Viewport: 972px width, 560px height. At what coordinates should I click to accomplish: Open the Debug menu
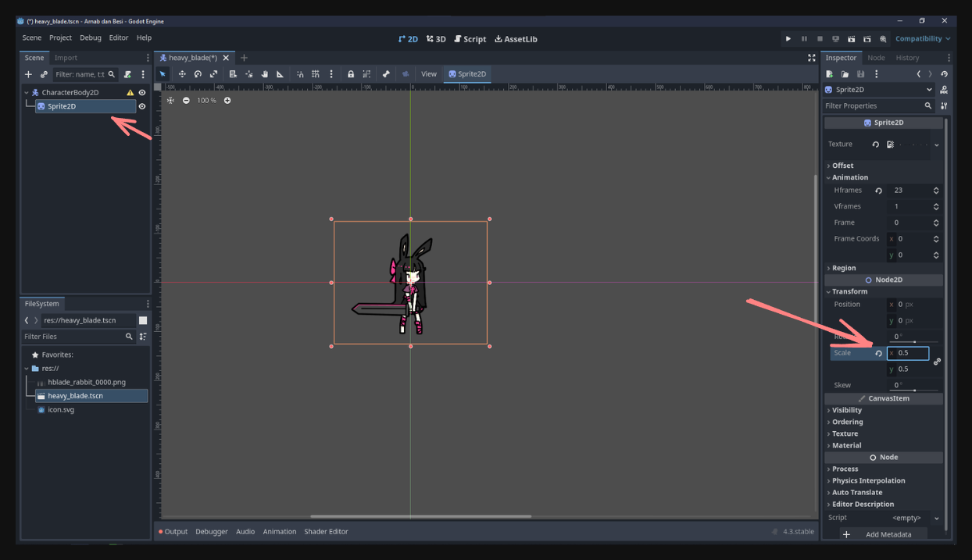91,37
